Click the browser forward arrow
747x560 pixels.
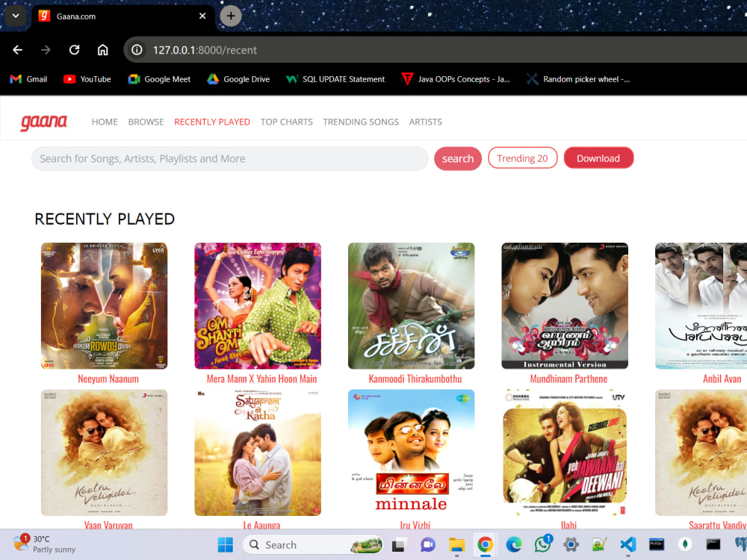(x=46, y=50)
